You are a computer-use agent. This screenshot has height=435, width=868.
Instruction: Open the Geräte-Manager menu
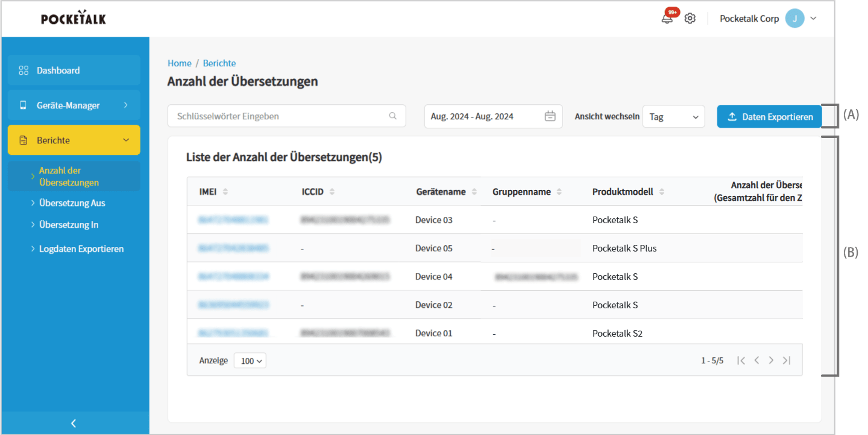point(74,105)
